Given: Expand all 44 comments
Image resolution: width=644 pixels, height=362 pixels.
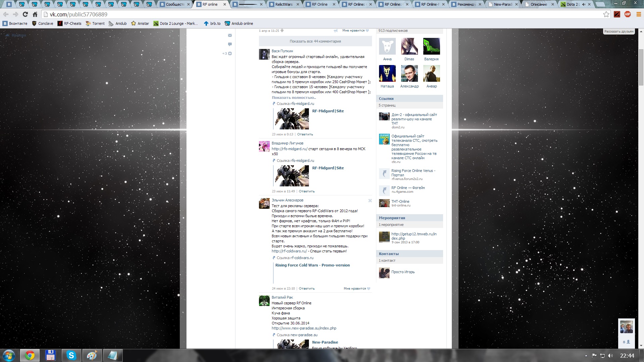Looking at the screenshot, I should point(315,41).
